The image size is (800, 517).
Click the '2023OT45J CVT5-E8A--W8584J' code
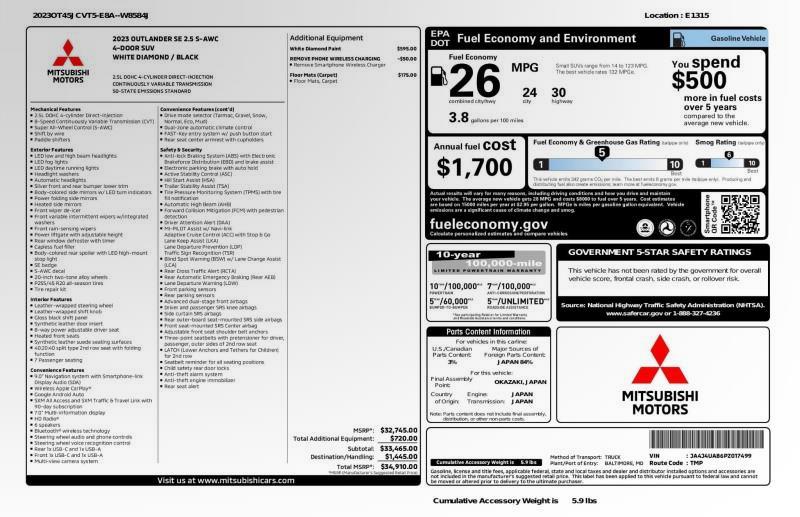tap(90, 15)
